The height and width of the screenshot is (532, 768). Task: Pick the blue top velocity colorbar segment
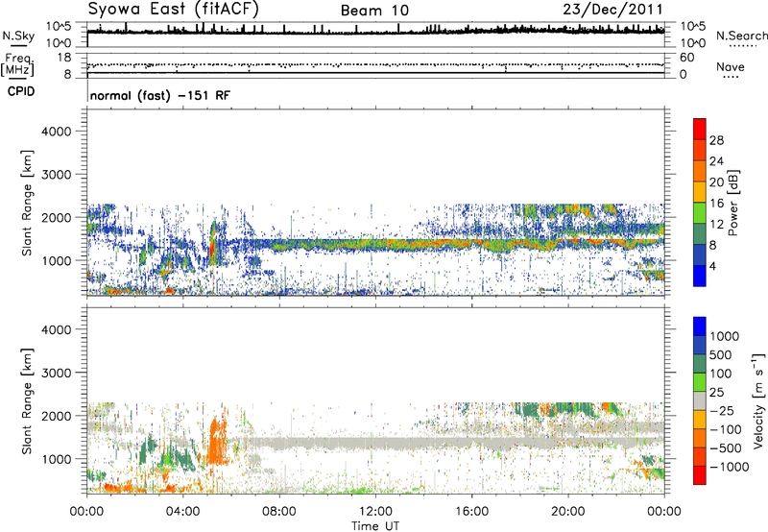pyautogui.click(x=700, y=326)
